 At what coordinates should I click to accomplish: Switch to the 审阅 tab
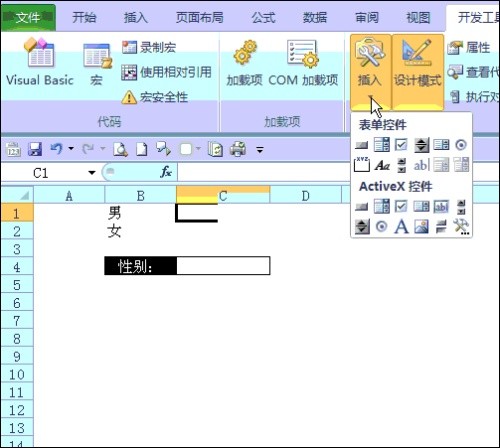click(367, 17)
